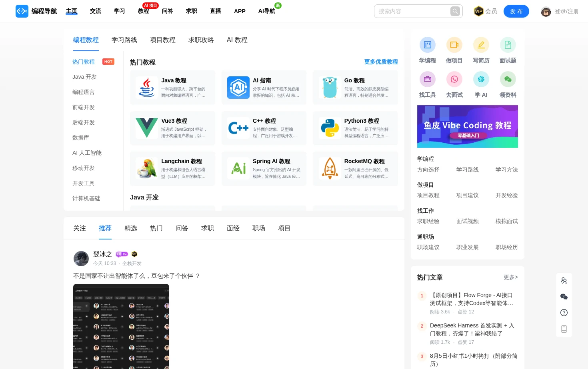Open the 写简历 shortcut icon
Screen dimensions: 588x369
[x=481, y=45]
